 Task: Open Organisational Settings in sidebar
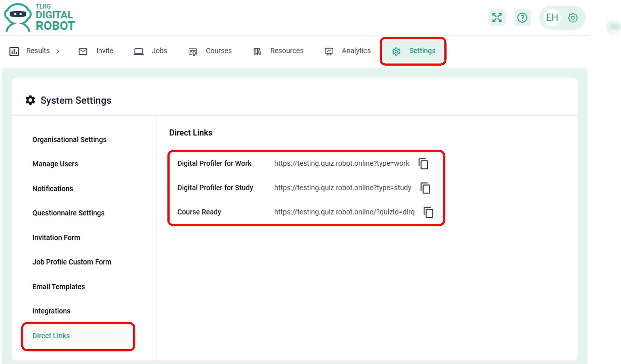(x=69, y=140)
